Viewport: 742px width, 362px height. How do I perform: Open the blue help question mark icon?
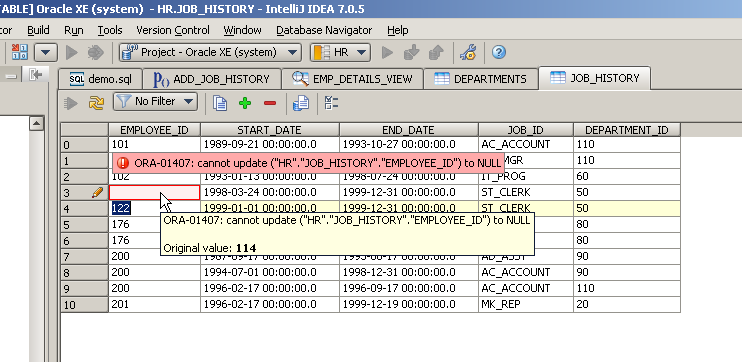coord(499,52)
